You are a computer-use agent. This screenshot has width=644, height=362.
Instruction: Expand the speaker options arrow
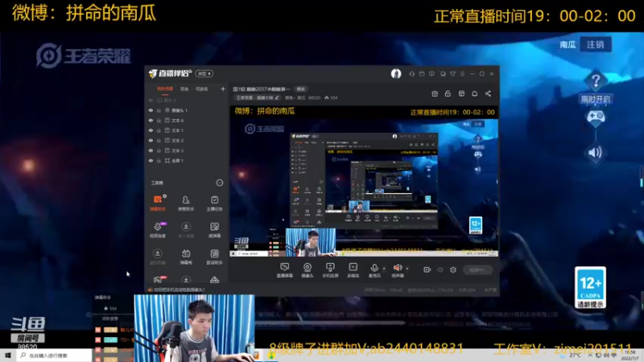pos(407,269)
